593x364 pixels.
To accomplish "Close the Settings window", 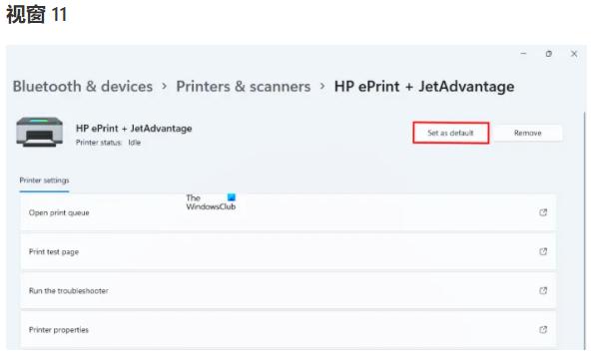I will [x=574, y=54].
